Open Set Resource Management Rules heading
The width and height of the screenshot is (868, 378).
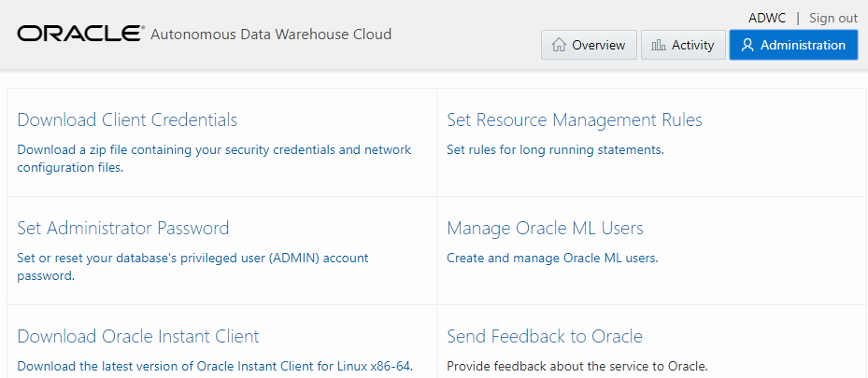tap(574, 119)
